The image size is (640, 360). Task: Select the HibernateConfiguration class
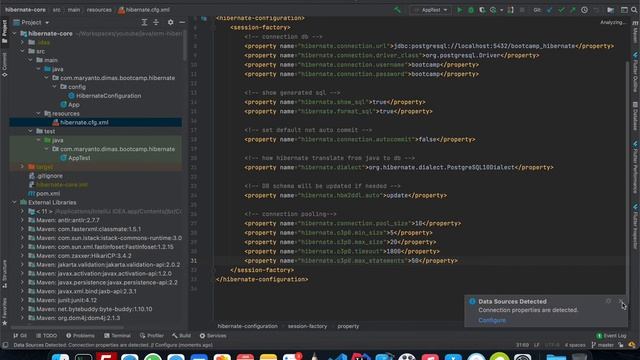click(x=104, y=96)
